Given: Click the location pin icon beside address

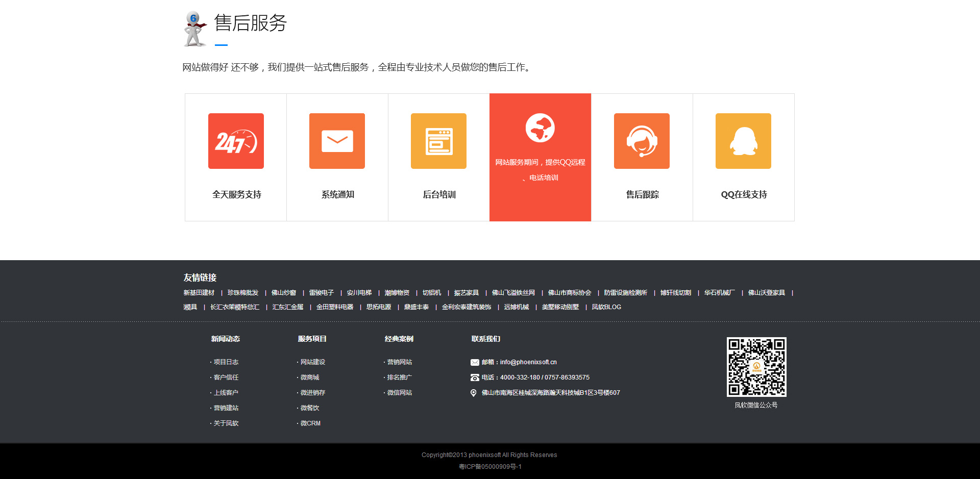Looking at the screenshot, I should 474,393.
